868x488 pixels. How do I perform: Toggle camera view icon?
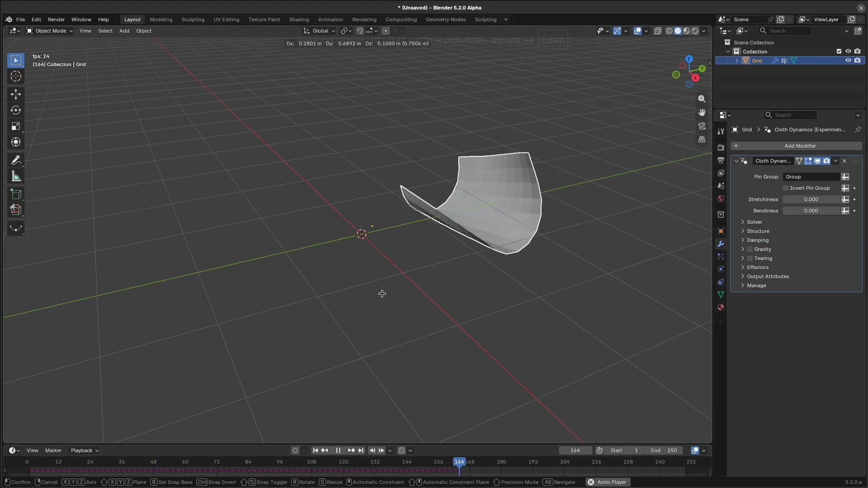click(702, 126)
